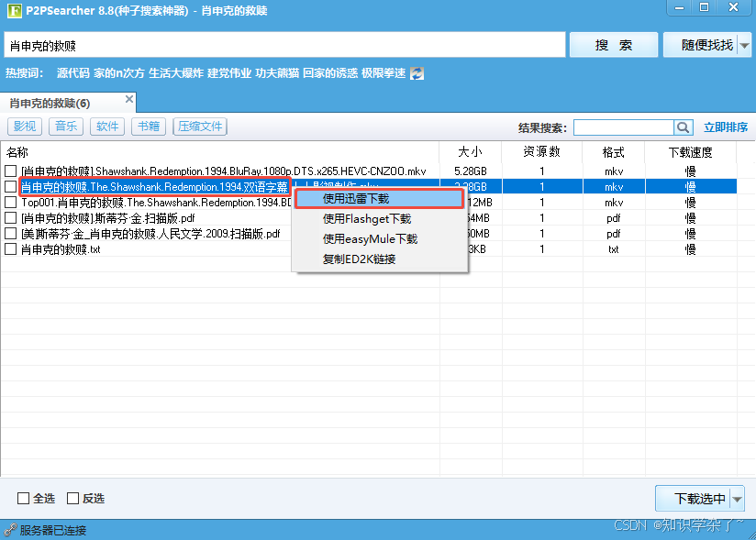Click the magnifier icon in result search
This screenshot has width=756, height=540.
click(683, 127)
